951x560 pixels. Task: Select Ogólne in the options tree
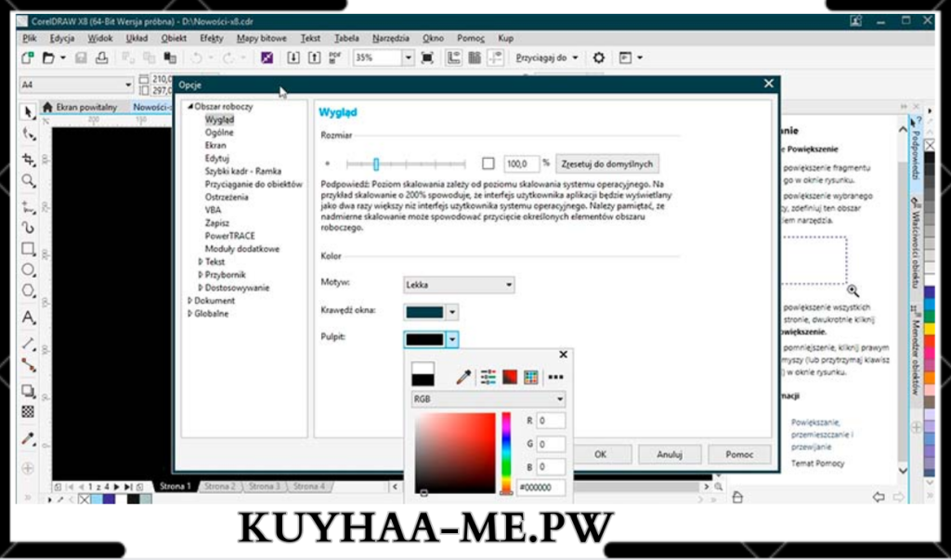tap(219, 132)
